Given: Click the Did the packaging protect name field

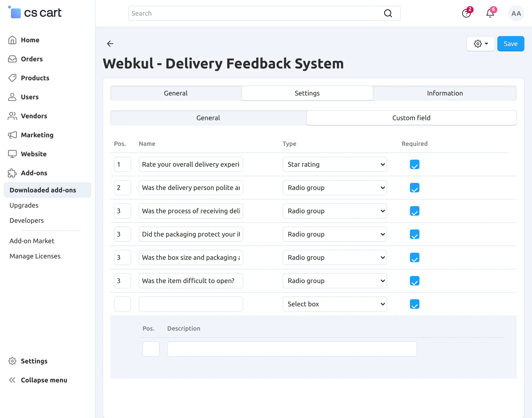Looking at the screenshot, I should point(191,234).
